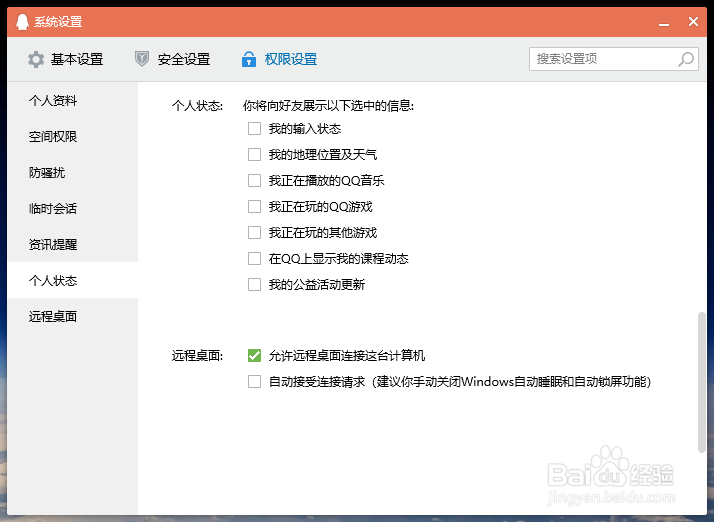Select 个人状态 sidebar item
This screenshot has width=714, height=522.
coord(72,280)
